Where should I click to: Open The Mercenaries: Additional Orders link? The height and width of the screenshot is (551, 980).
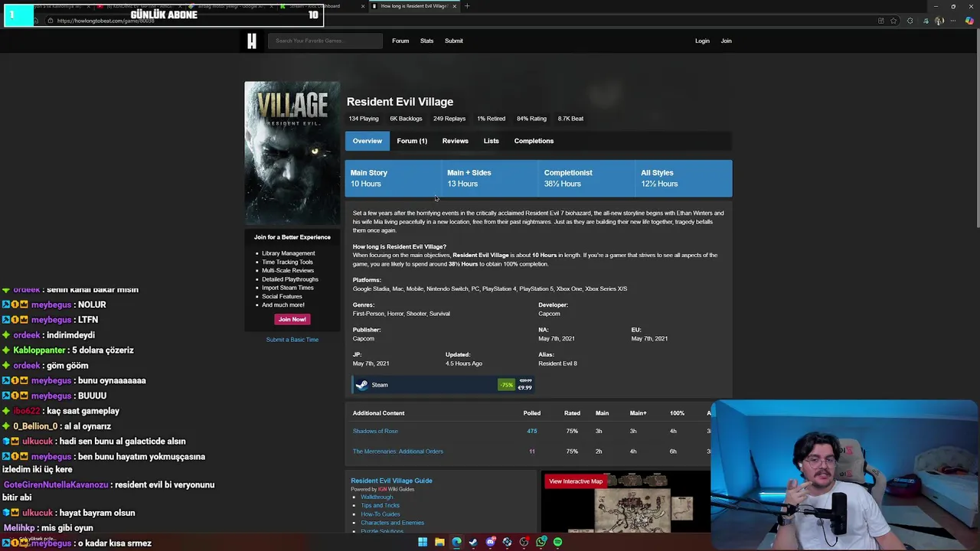[397, 452]
